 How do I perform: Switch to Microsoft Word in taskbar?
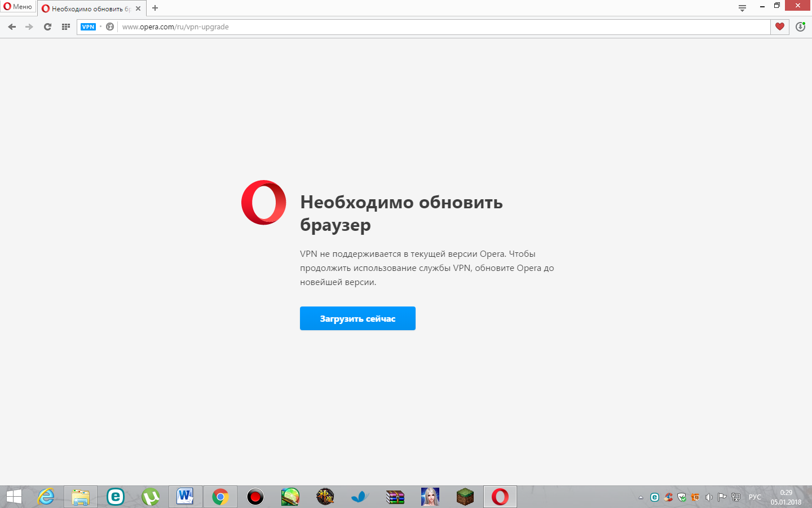pos(185,497)
